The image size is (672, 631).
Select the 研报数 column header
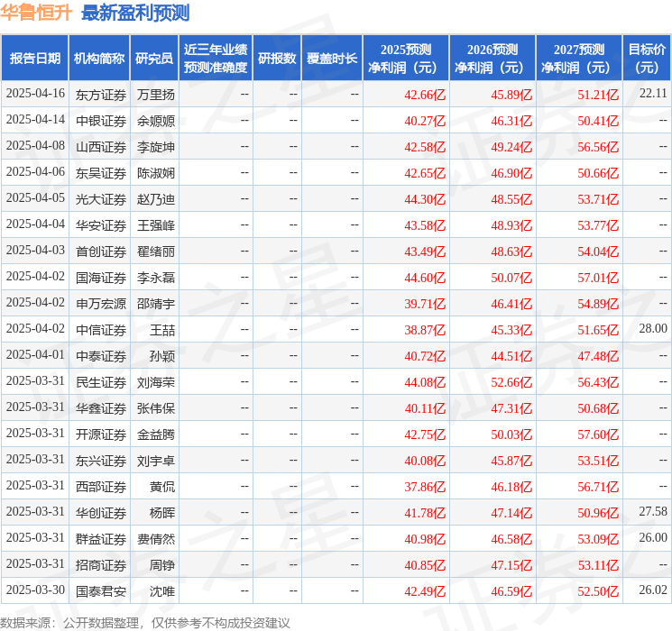point(277,58)
